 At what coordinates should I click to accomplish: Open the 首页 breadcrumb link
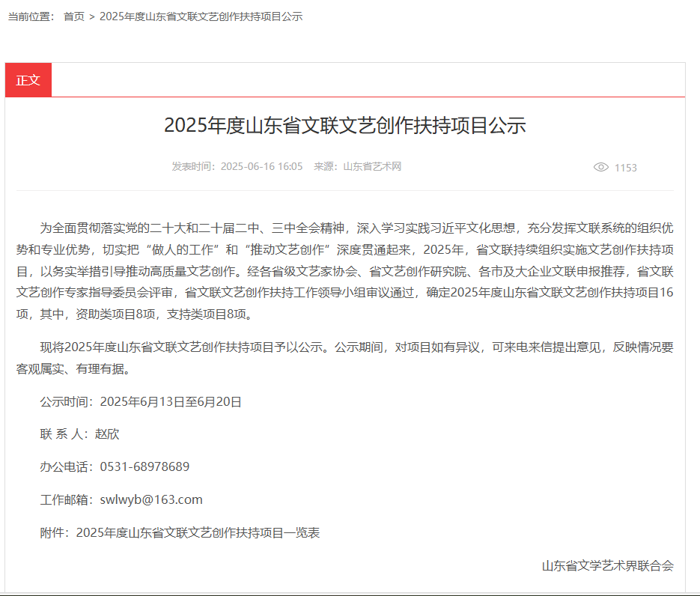[74, 16]
